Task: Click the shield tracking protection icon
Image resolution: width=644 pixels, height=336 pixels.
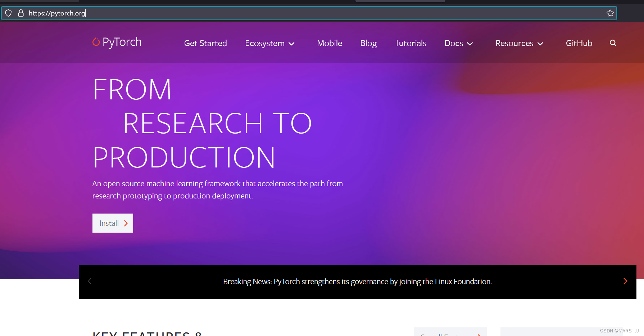Action: click(8, 13)
